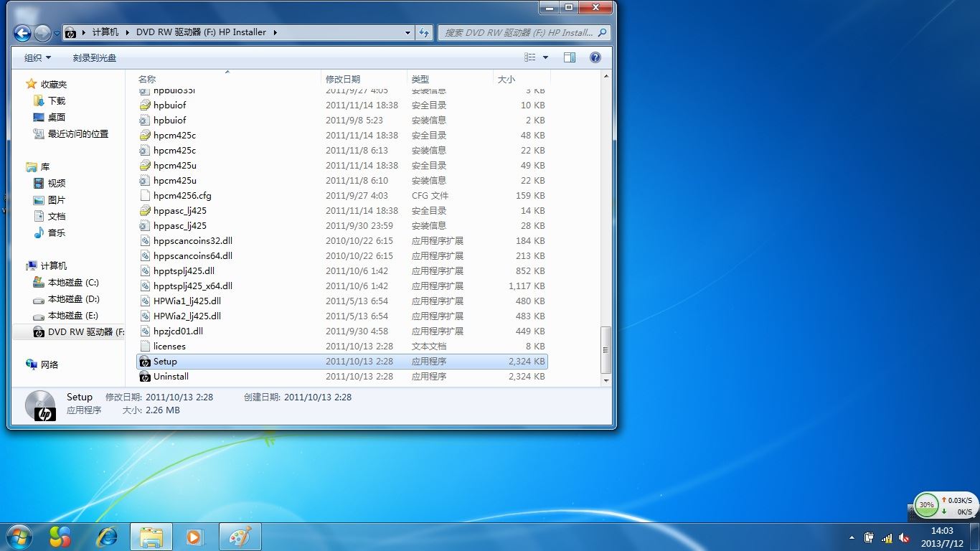Select the Setup application file icon
Image resolution: width=980 pixels, height=551 pixels.
coord(145,362)
